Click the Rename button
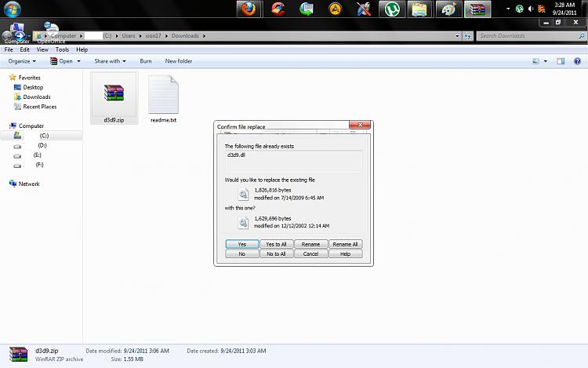This screenshot has height=368, width=588. click(x=310, y=244)
